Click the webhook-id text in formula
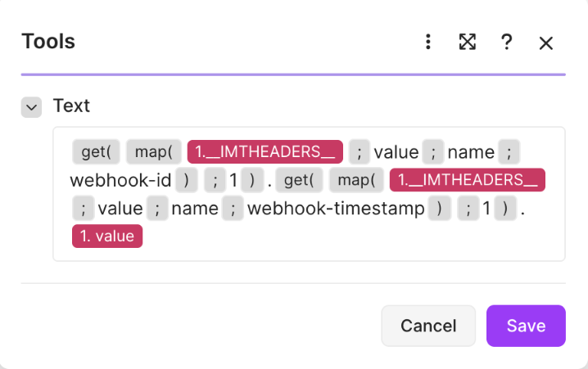This screenshot has height=369, width=588. 120,180
